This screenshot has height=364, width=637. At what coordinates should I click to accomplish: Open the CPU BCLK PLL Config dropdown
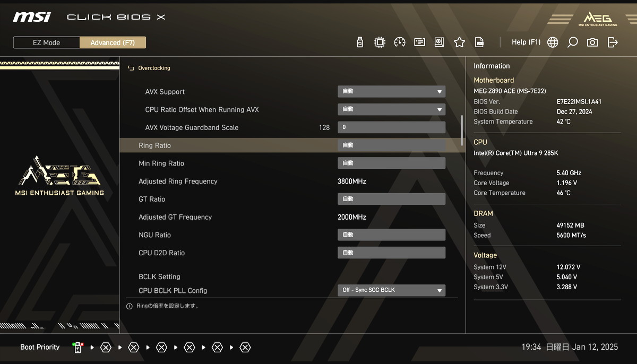click(391, 290)
